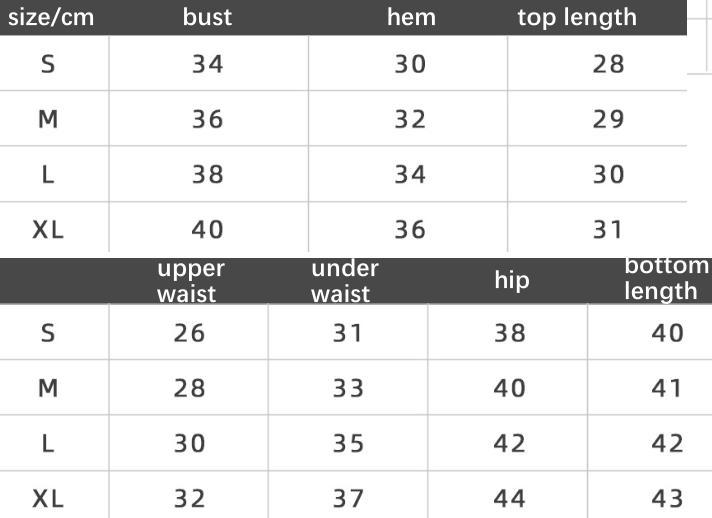Image resolution: width=712 pixels, height=518 pixels.
Task: Select the "top length" column header
Action: click(576, 17)
